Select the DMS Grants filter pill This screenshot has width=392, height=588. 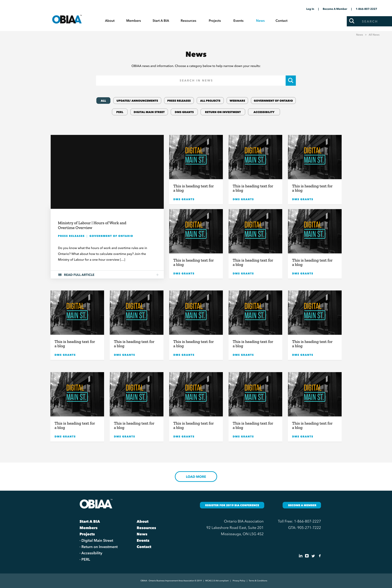pos(184,112)
